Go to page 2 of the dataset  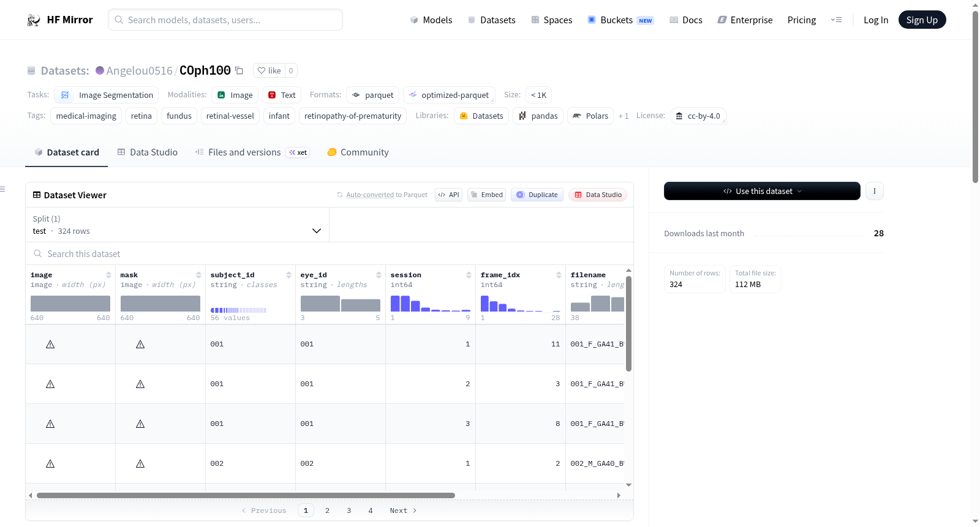pos(327,510)
